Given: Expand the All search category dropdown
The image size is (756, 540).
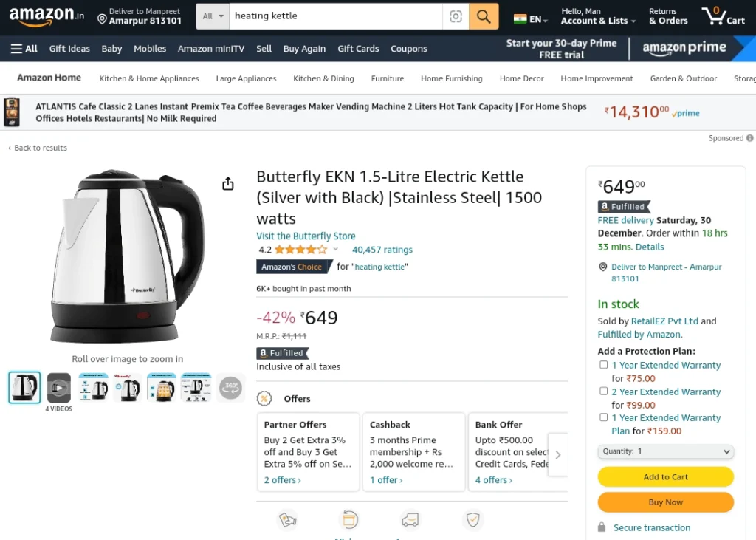Looking at the screenshot, I should [213, 16].
